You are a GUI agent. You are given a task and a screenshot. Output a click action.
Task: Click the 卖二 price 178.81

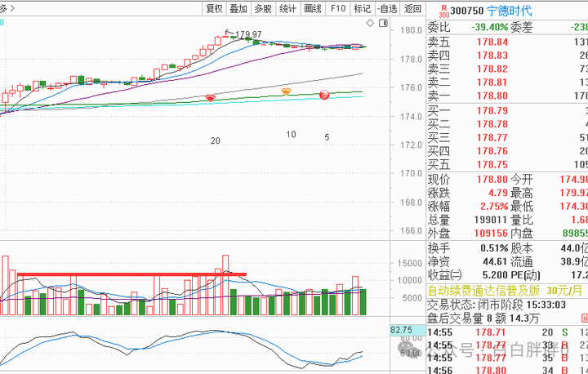[x=492, y=82]
